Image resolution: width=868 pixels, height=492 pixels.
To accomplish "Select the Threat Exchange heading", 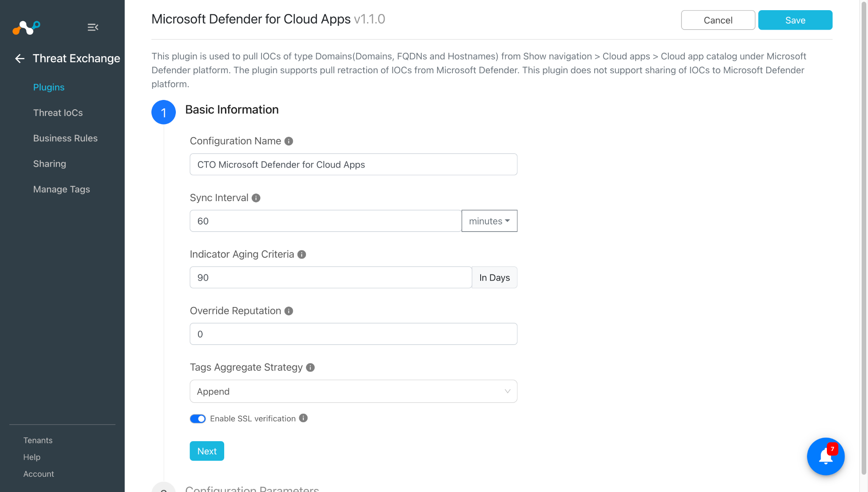I will (76, 58).
